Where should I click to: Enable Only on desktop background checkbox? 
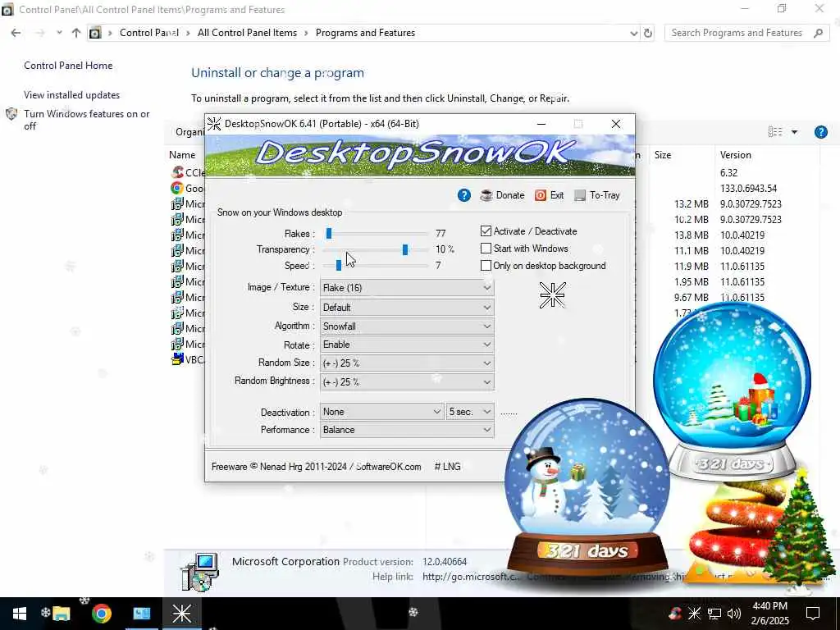pos(486,266)
